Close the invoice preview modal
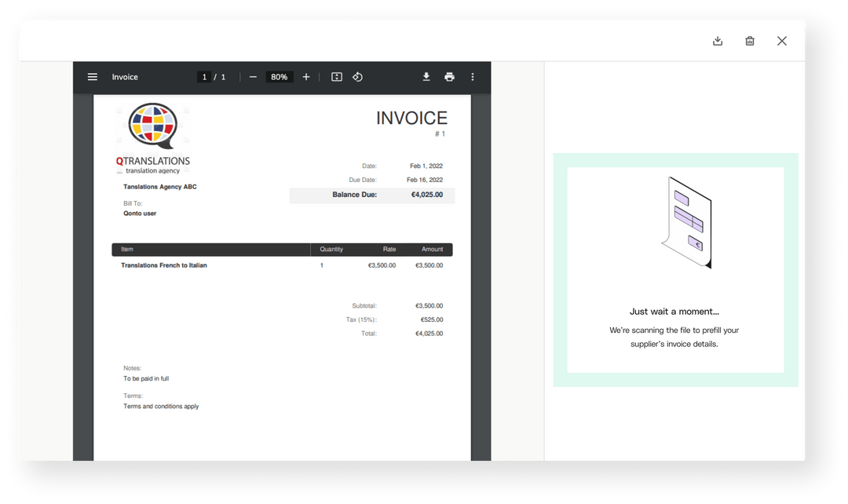The height and width of the screenshot is (504, 848). pos(782,41)
